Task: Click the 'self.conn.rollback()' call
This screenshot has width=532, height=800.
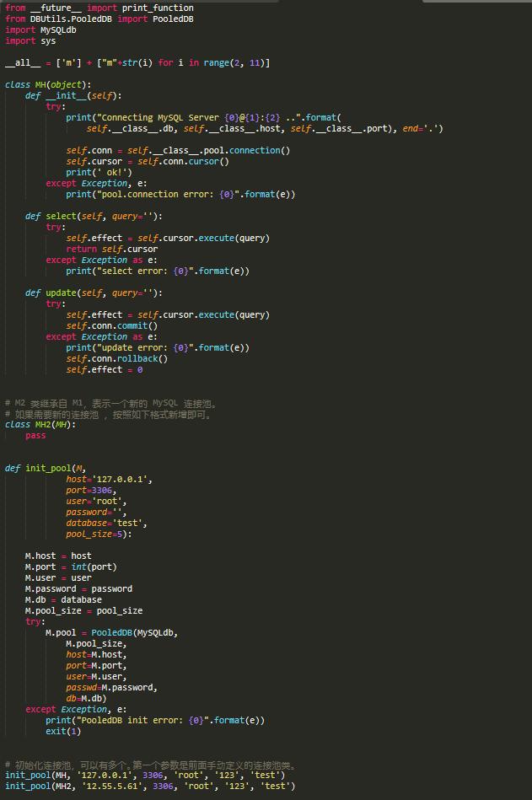Action: tap(117, 359)
